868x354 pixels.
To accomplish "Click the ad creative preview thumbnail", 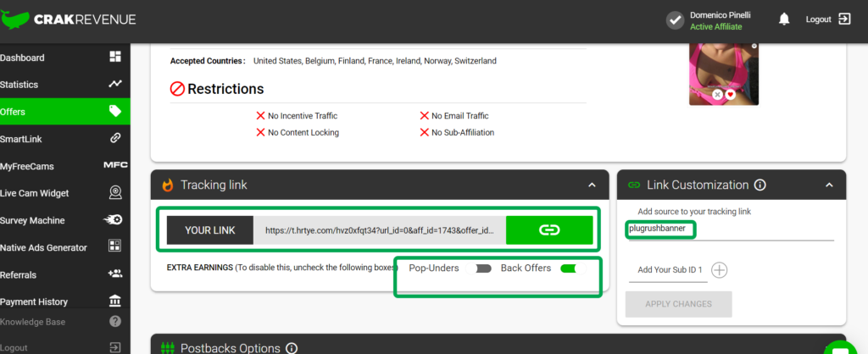I will [x=724, y=75].
